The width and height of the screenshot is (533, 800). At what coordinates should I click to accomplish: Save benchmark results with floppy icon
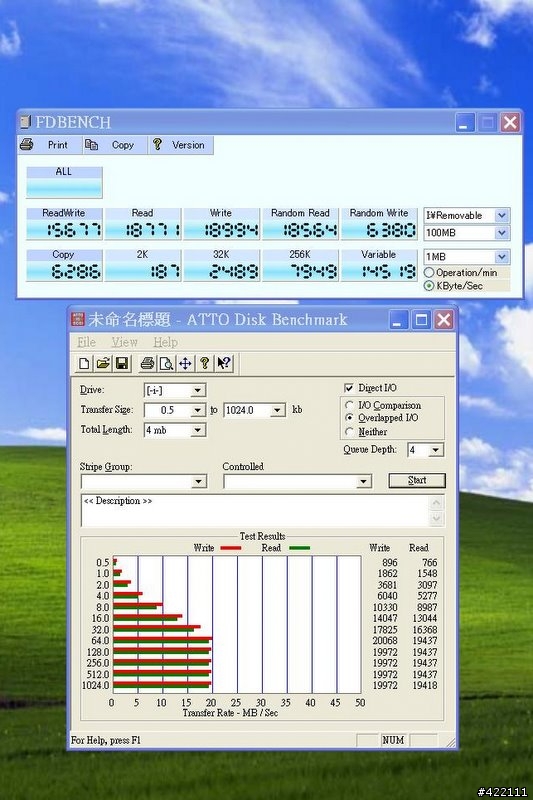121,363
